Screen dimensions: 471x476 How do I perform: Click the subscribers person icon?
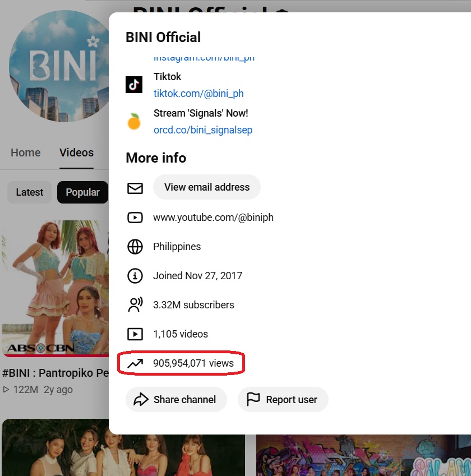coord(135,305)
